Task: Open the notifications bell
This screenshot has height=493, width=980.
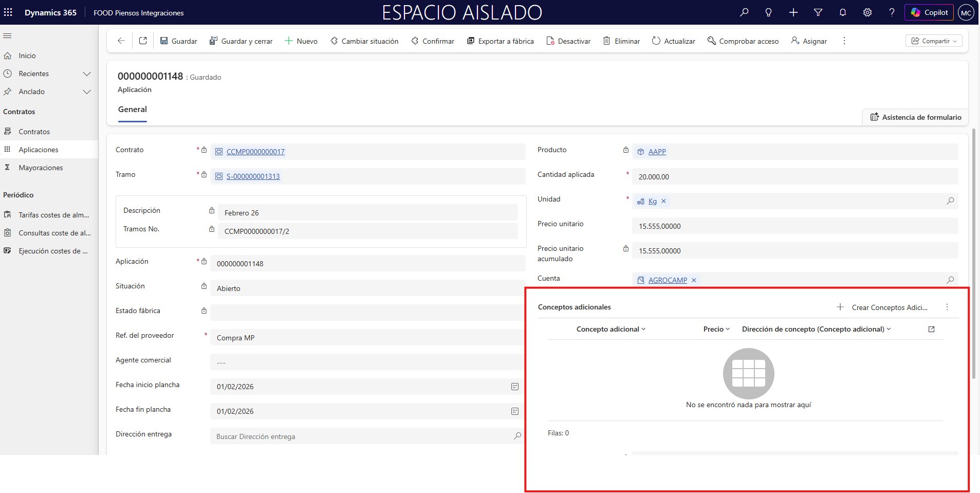Action: click(x=842, y=12)
